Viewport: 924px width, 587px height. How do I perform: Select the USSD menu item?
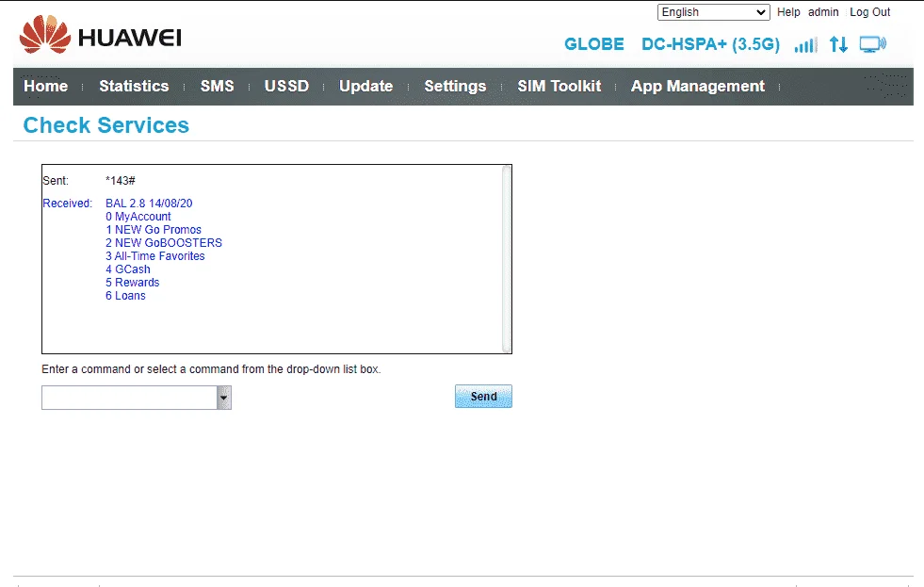pyautogui.click(x=286, y=86)
